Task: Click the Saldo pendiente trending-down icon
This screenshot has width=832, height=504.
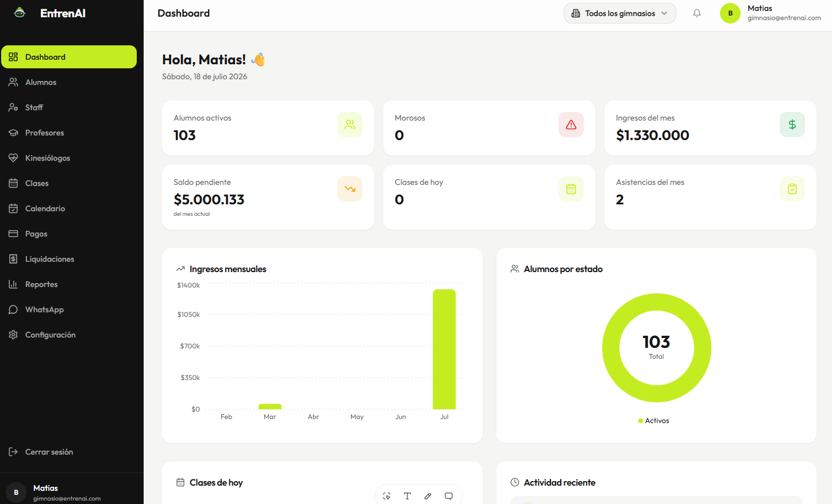Action: [x=350, y=189]
